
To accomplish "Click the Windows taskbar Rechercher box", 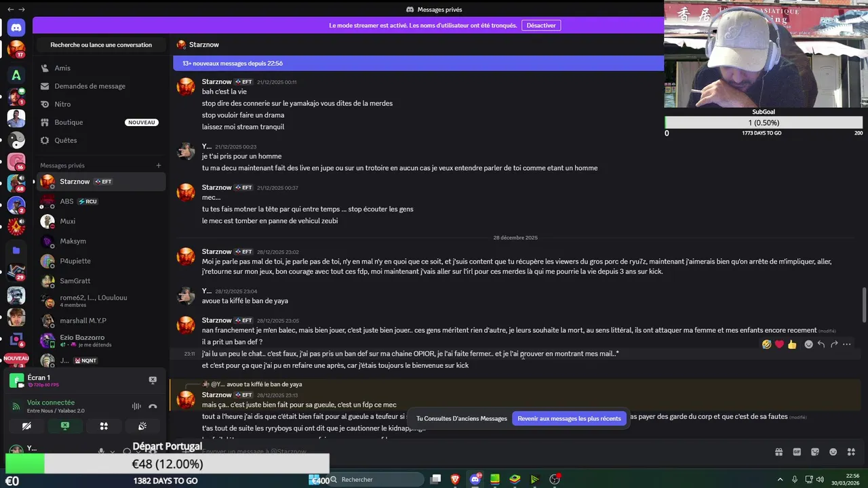I will (x=375, y=479).
